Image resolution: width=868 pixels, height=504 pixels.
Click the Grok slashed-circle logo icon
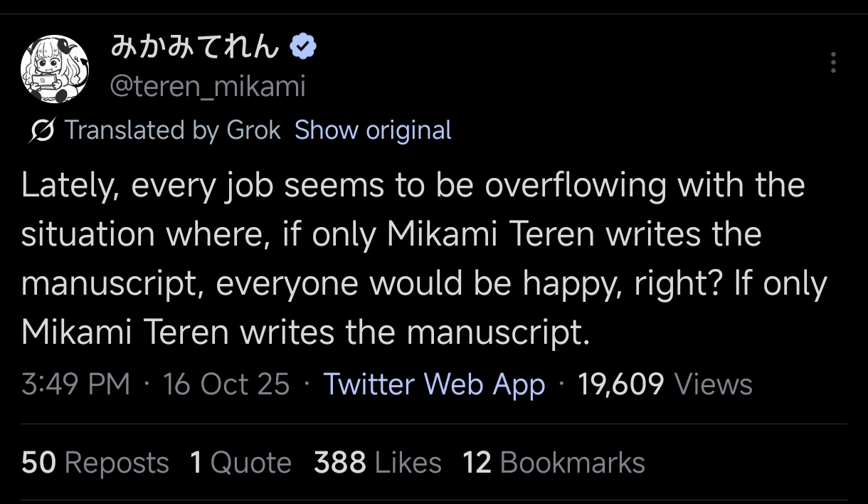pyautogui.click(x=42, y=131)
